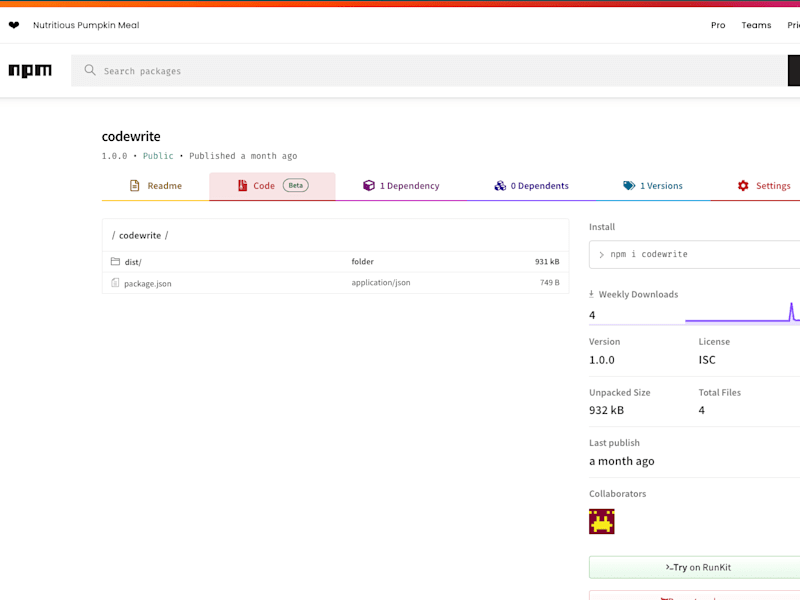
Task: Click the Dependents cubes icon
Action: pos(500,186)
